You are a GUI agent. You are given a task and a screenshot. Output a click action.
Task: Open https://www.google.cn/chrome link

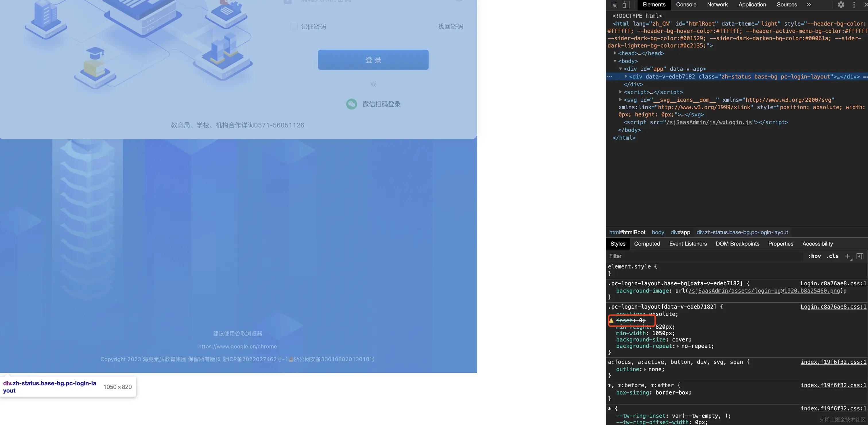(237, 347)
